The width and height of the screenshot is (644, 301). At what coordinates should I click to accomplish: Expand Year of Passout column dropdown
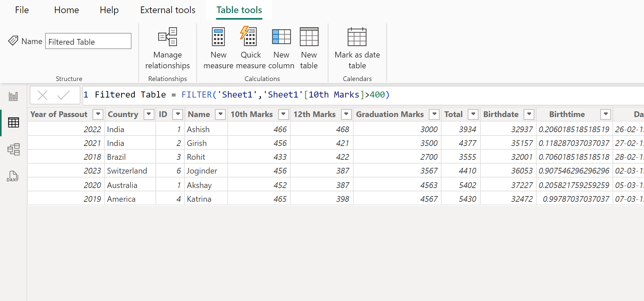coord(98,114)
